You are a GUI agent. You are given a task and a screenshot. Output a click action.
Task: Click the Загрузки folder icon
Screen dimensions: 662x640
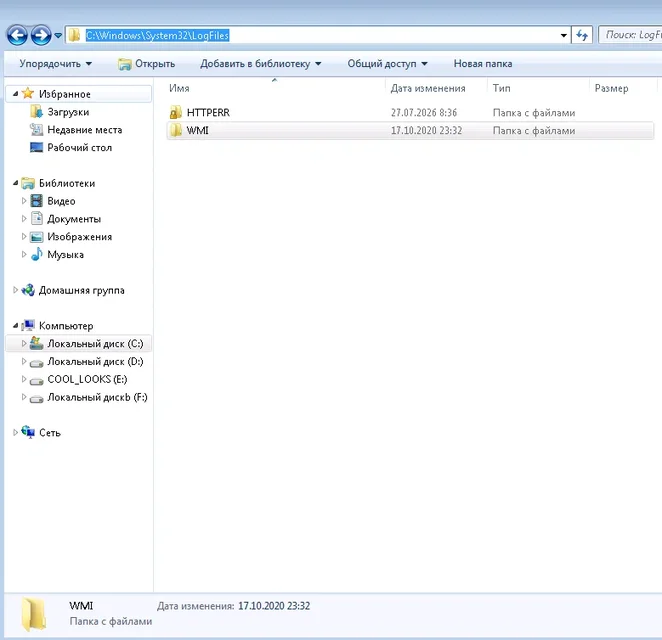point(36,112)
